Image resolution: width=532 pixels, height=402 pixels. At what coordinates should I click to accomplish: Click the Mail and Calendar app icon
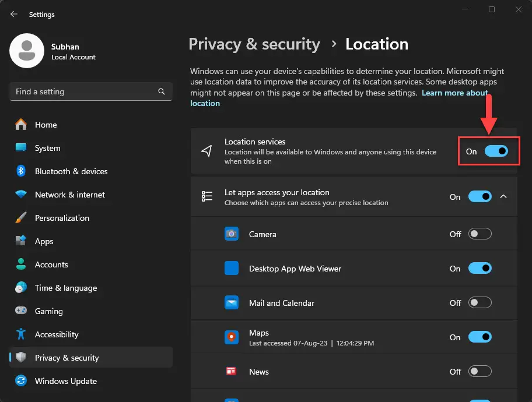coord(232,303)
